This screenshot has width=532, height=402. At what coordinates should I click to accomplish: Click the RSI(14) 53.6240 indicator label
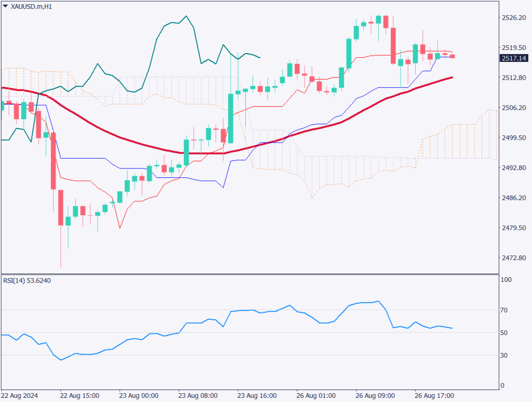tap(27, 280)
